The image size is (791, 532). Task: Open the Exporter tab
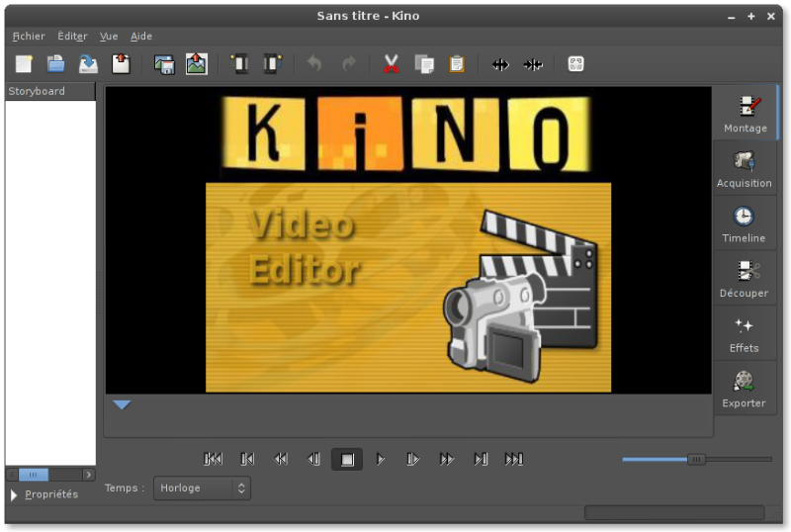tap(744, 388)
